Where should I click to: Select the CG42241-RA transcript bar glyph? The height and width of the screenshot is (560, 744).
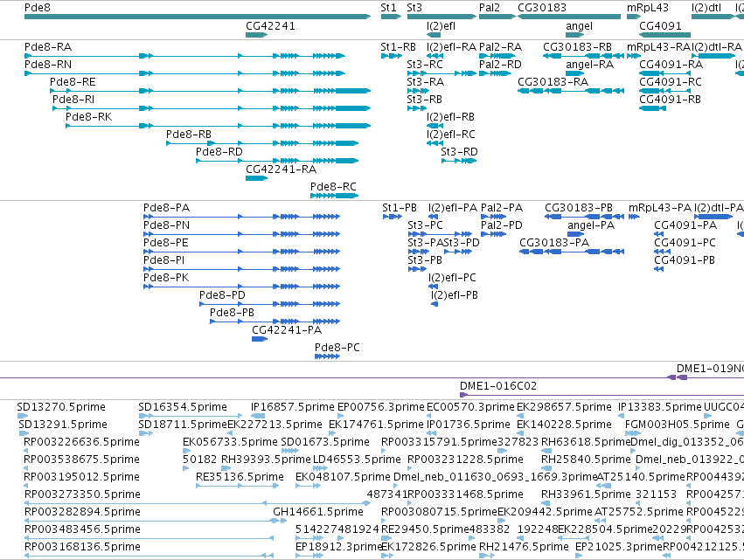(x=257, y=178)
